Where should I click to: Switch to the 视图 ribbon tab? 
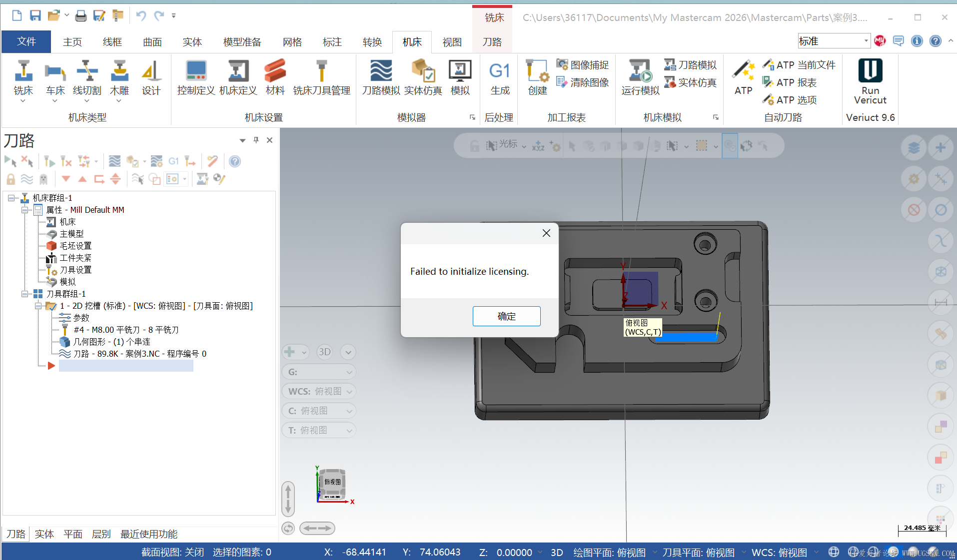point(451,41)
